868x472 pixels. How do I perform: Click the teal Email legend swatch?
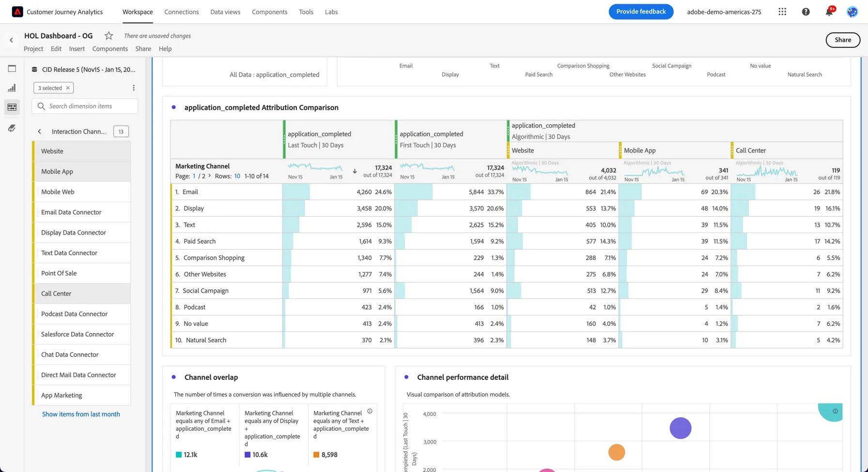pos(179,455)
